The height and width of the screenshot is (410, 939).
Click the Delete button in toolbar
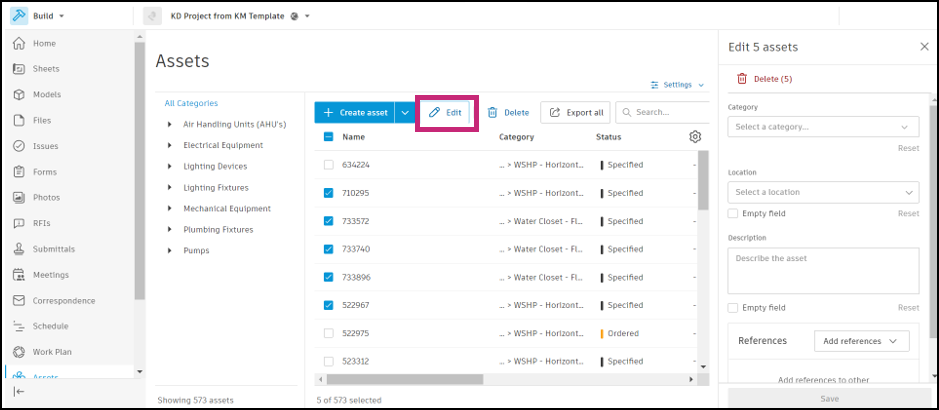pyautogui.click(x=508, y=113)
